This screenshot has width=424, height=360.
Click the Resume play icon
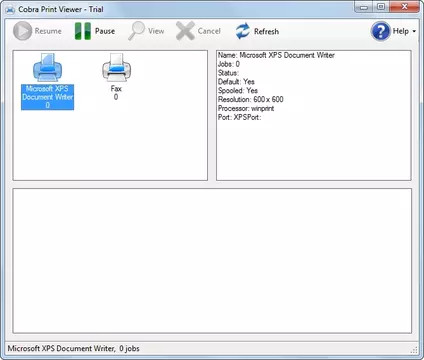(22, 31)
